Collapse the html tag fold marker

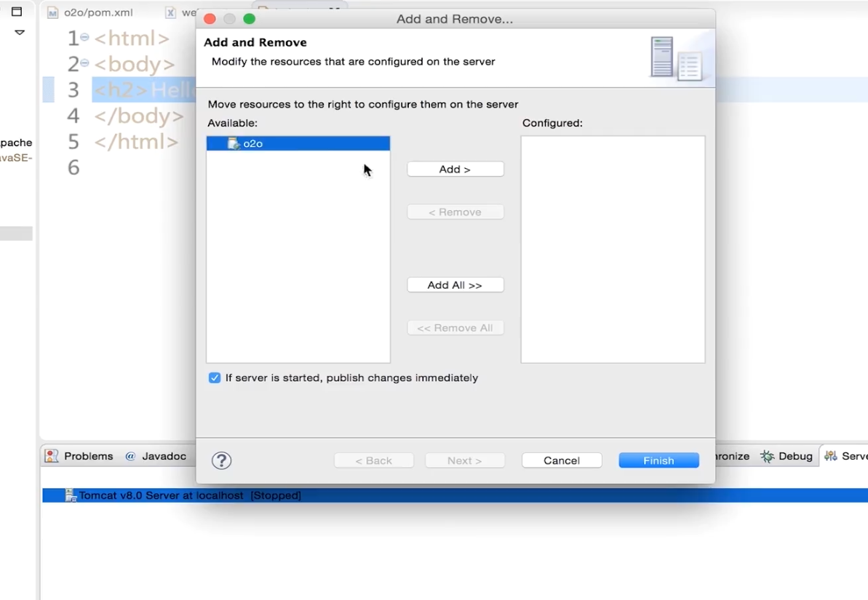tap(84, 37)
